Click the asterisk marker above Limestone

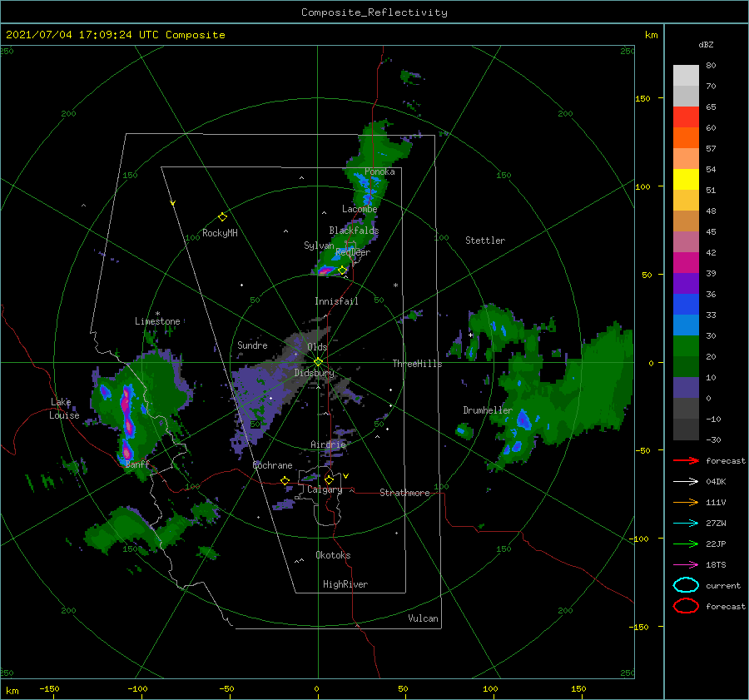tap(157, 314)
